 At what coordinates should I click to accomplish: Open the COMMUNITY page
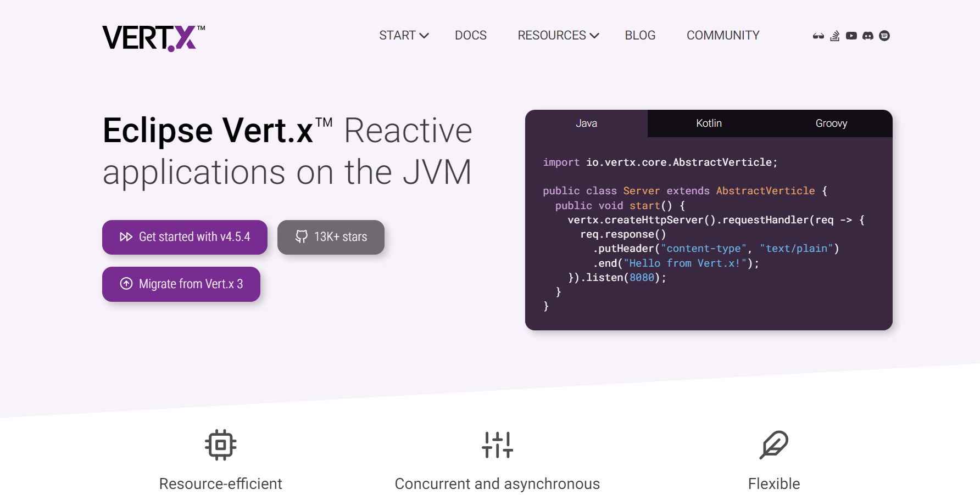pos(723,36)
